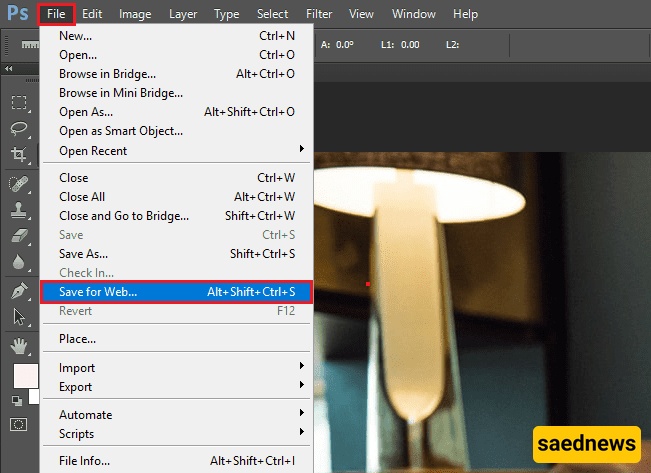Pick the Healing Brush tool
Image resolution: width=651 pixels, height=473 pixels.
[19, 185]
